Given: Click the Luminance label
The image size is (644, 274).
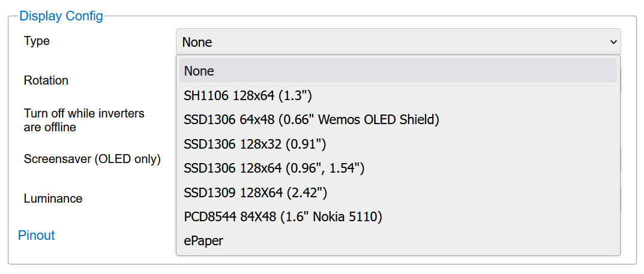Looking at the screenshot, I should point(53,198).
